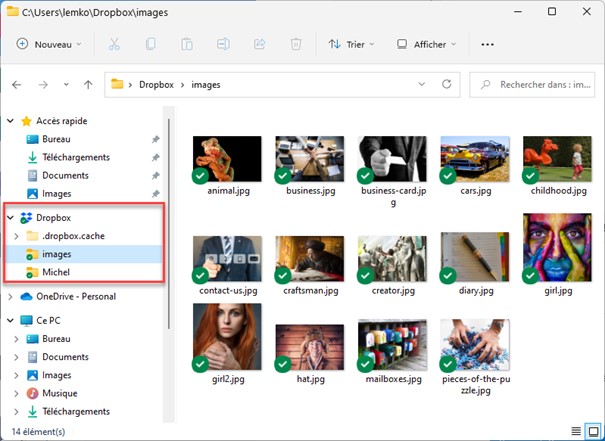Collapse the Dropbox tree node
The image size is (605, 441).
11,217
